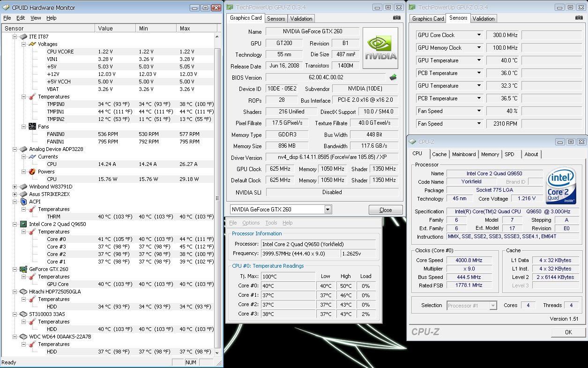588x368 pixels.
Task: Click the BIOS save chip icon next to BIOS Version
Action: [x=393, y=77]
